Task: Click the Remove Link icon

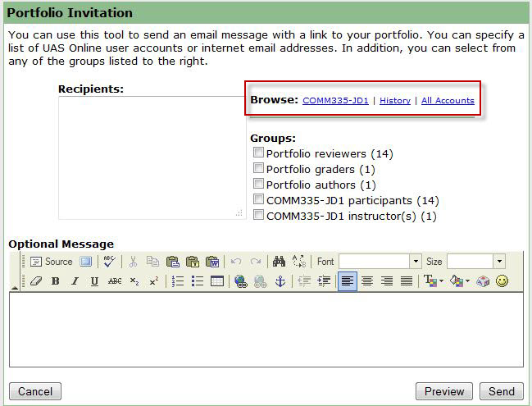Action: click(x=260, y=281)
